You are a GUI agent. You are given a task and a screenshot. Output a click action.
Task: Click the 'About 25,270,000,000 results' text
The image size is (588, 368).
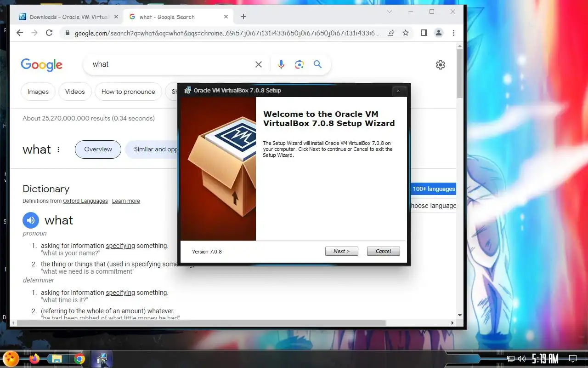(89, 118)
